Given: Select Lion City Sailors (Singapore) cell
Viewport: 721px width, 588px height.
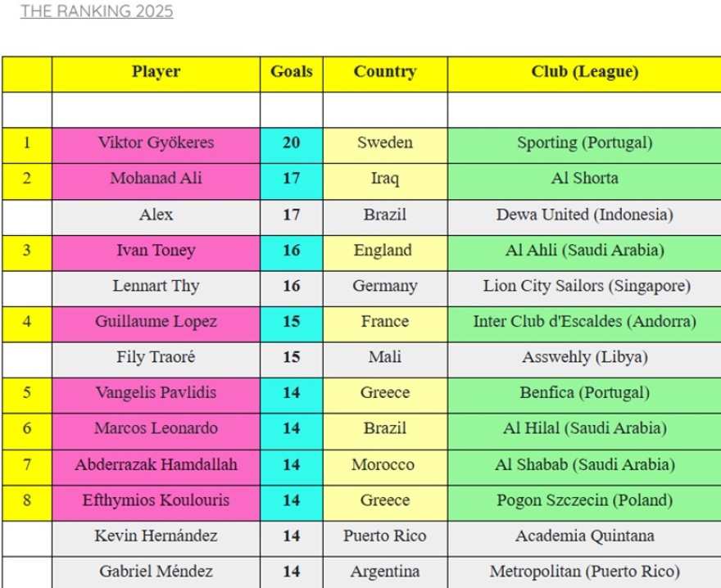Looking at the screenshot, I should pos(584,286).
